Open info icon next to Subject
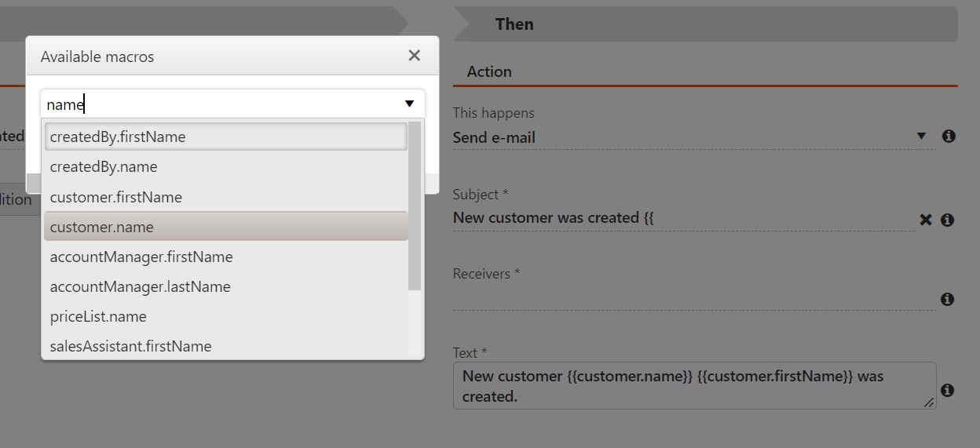The height and width of the screenshot is (448, 980). (x=948, y=220)
